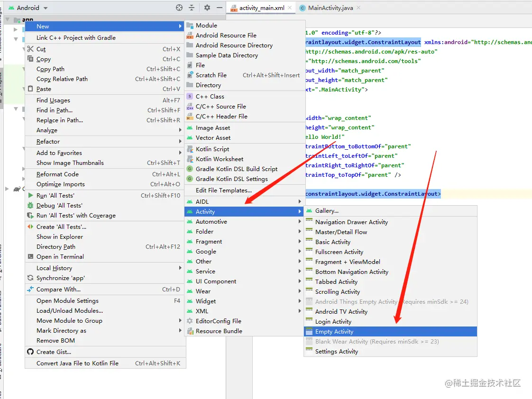This screenshot has height=399, width=532.
Task: Hide the Project panel with minus icon
Action: (x=220, y=8)
